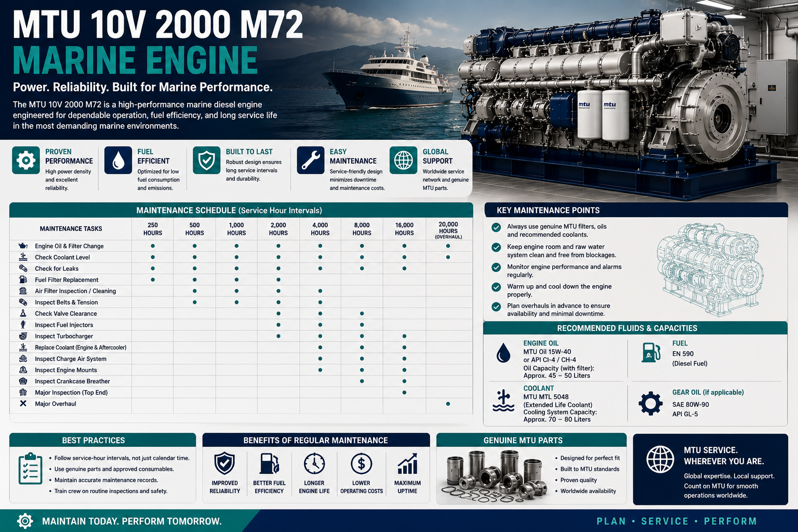
Task: Click the Inspect Crankcase Breather row icon
Action: point(23,381)
